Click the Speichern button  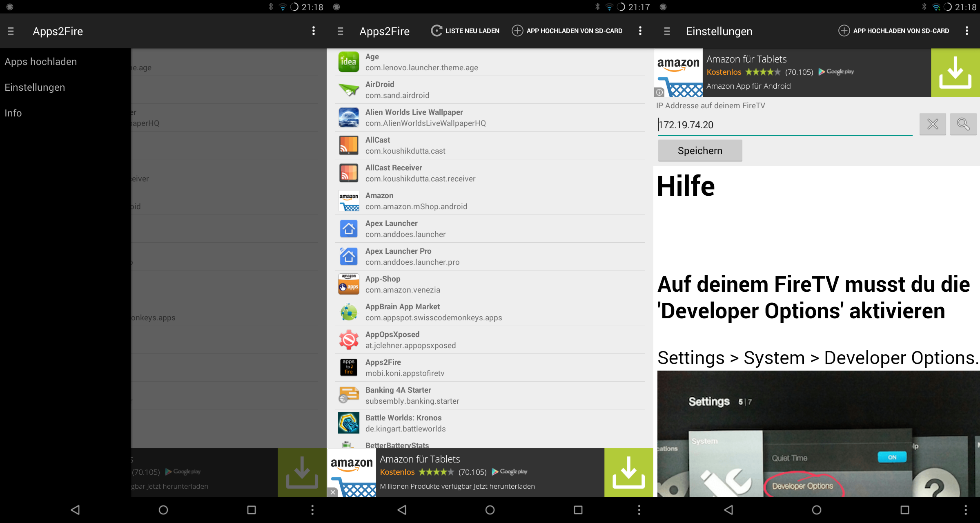coord(700,151)
